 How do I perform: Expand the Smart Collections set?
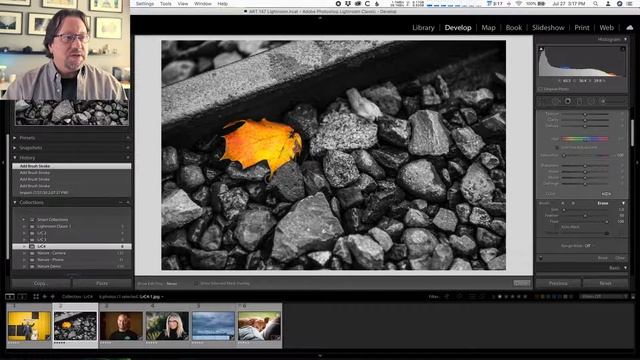pos(24,220)
